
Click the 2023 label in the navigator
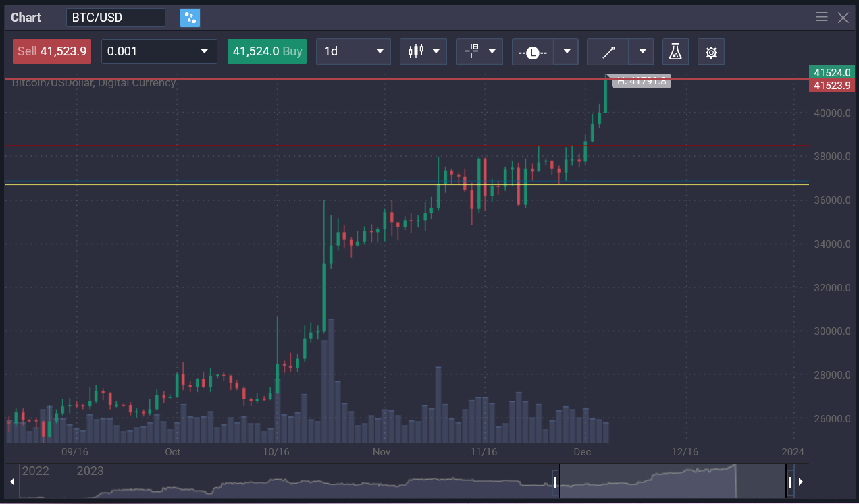coord(90,471)
